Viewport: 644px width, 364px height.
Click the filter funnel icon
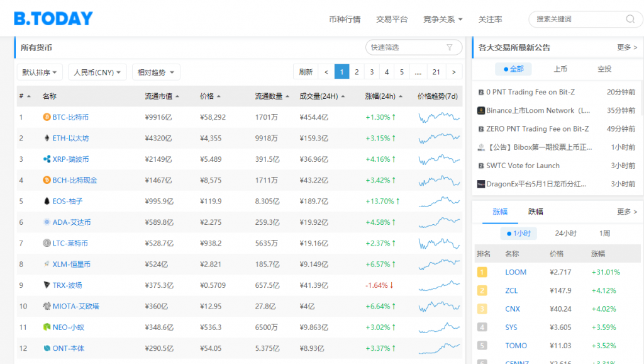tap(450, 47)
